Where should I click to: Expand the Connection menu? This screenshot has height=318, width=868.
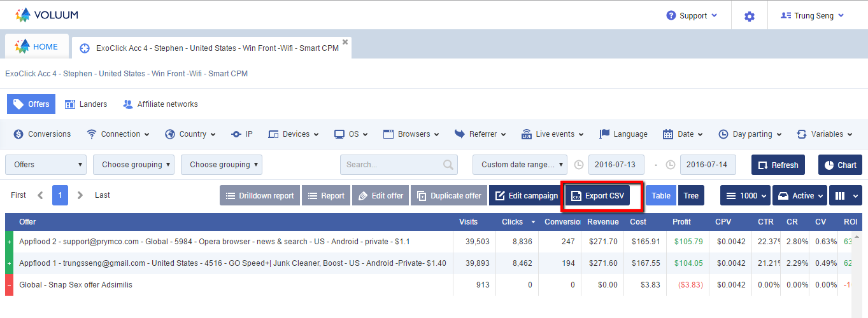point(118,134)
